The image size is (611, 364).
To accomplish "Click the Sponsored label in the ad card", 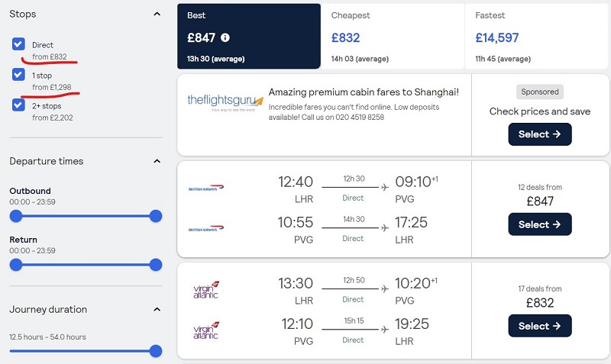I will coord(540,92).
